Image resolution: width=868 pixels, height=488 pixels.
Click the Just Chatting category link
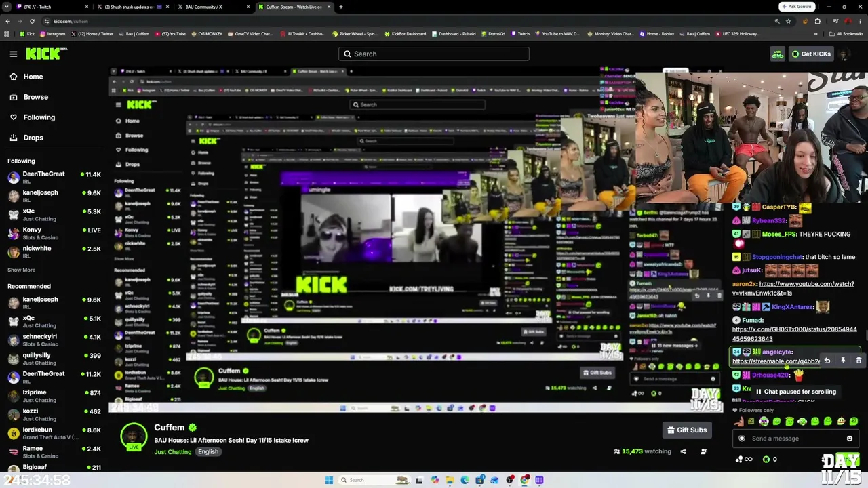pyautogui.click(x=172, y=452)
